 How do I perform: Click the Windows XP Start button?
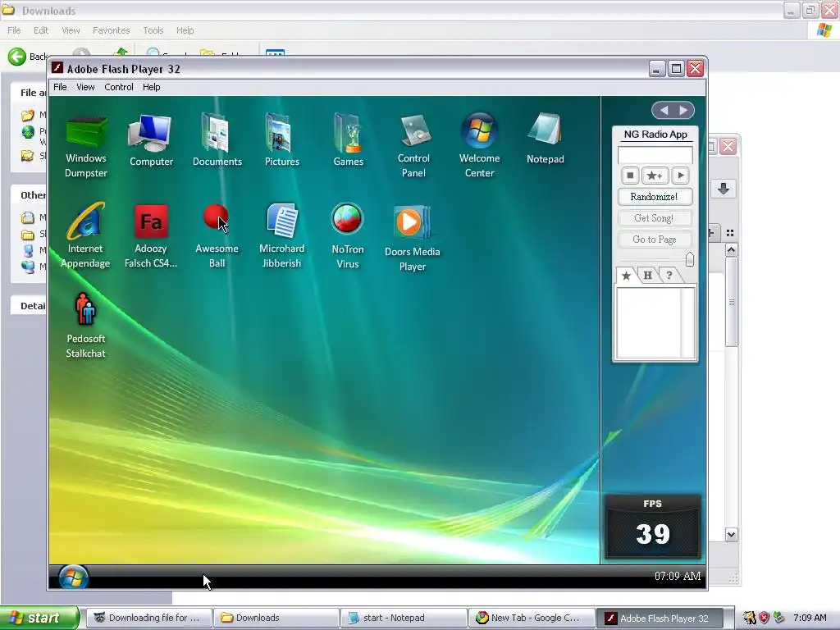point(39,618)
